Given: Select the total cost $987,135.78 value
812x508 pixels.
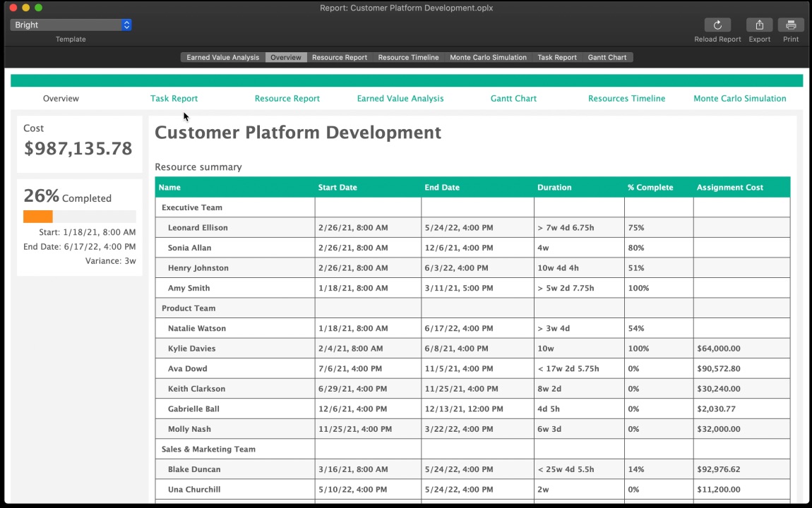Looking at the screenshot, I should point(78,148).
